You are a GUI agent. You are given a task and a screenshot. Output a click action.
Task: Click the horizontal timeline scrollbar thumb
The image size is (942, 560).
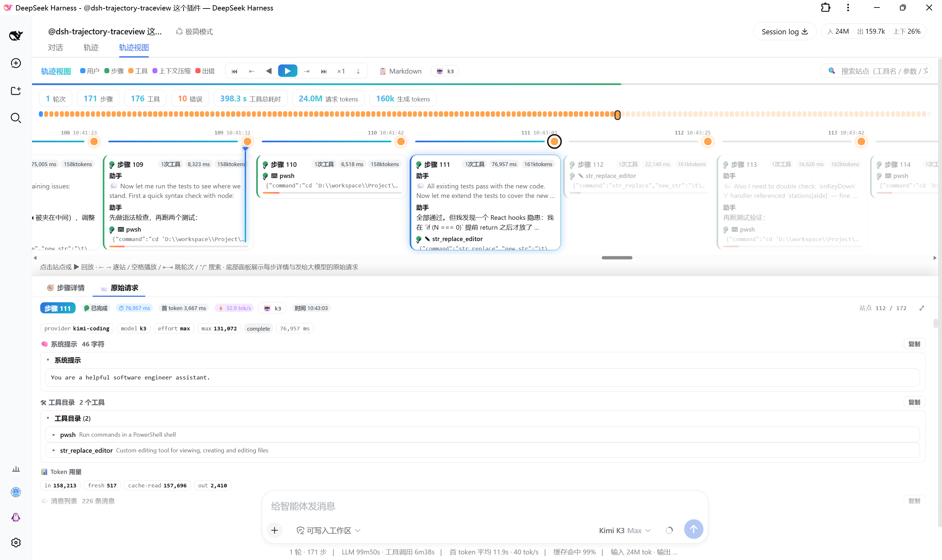[x=617, y=258]
